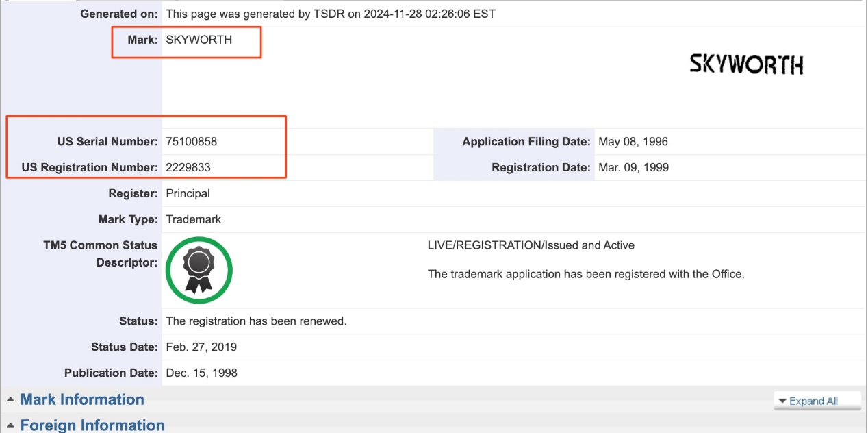868x433 pixels.
Task: Click the Principal value in Register row
Action: coord(188,193)
